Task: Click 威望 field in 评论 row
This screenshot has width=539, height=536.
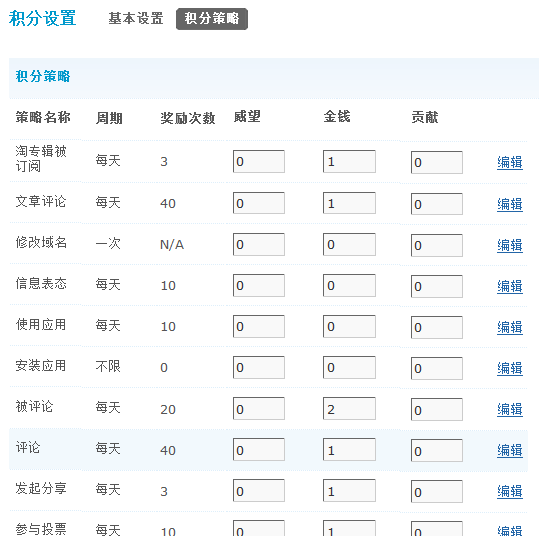Action: 259,449
